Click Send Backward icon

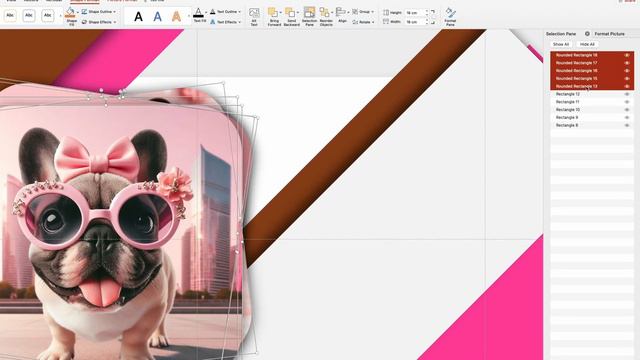(x=290, y=13)
